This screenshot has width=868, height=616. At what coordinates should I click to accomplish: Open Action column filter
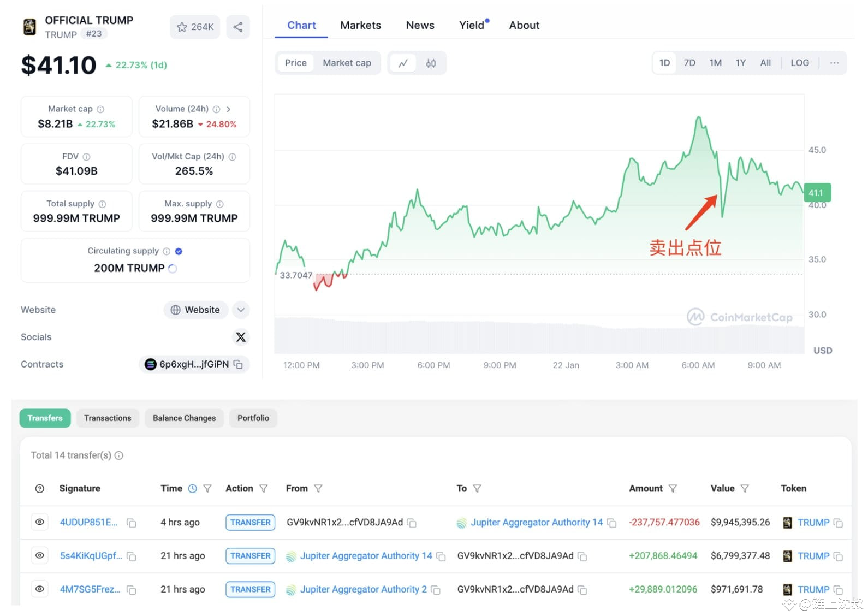(x=263, y=489)
